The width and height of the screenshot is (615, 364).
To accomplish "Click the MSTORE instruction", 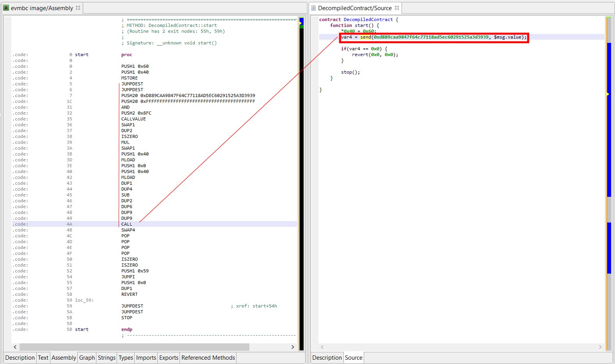I will 130,78.
